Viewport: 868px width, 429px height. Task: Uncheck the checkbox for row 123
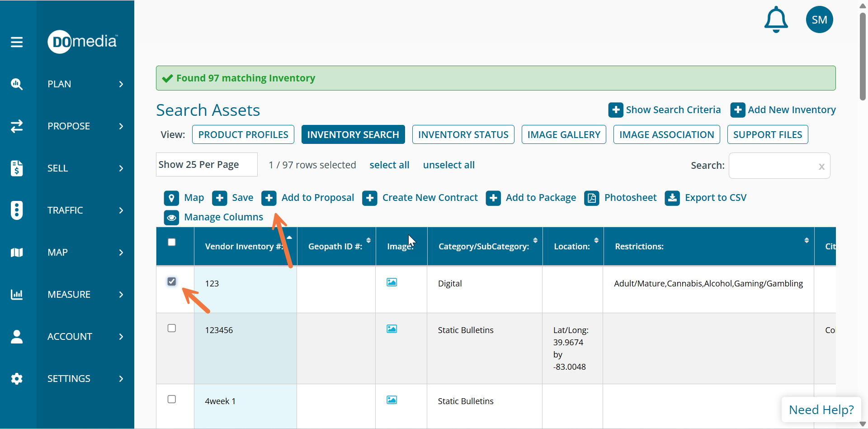[172, 281]
